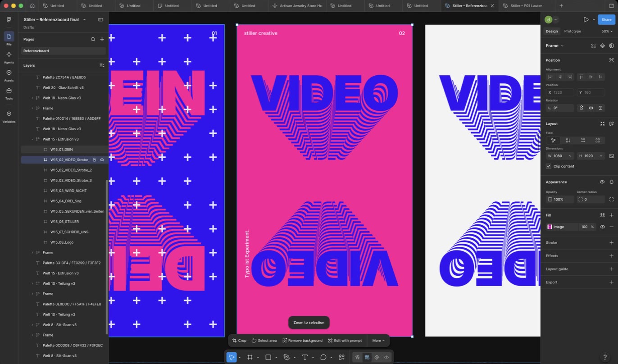
Task: Align left in Alignment section
Action: coord(550,77)
